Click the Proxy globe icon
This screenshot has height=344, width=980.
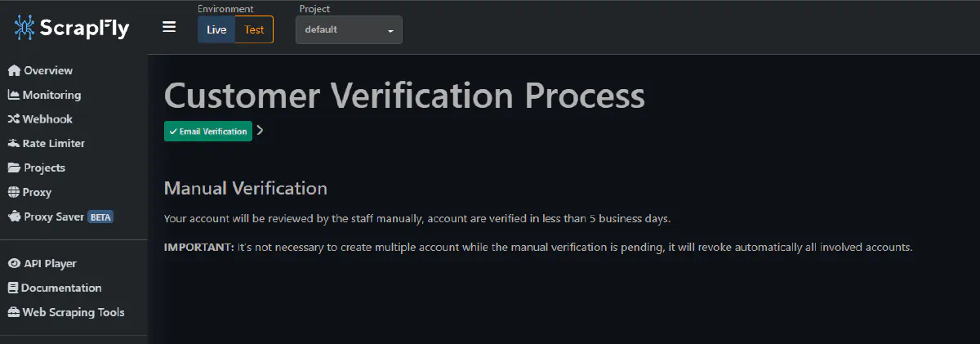(14, 193)
